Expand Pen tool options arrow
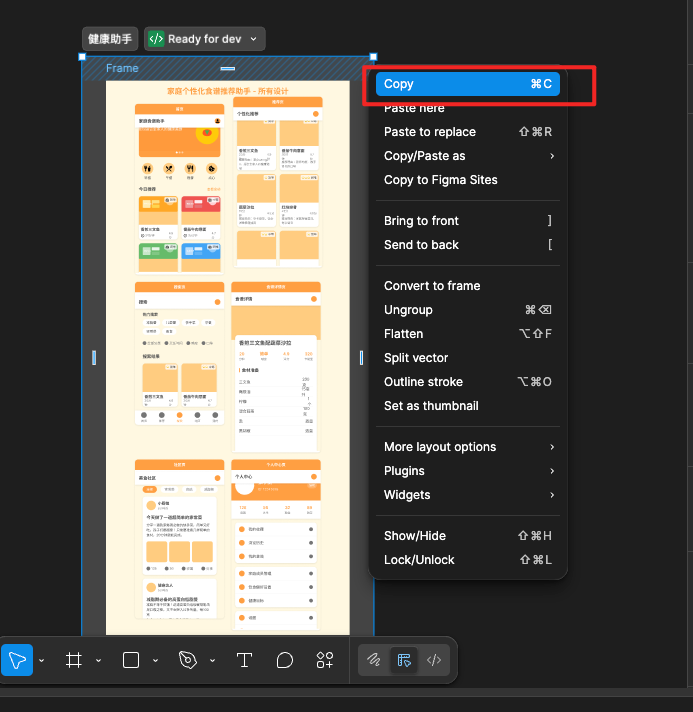Screen dimensions: 693x712 (213, 660)
